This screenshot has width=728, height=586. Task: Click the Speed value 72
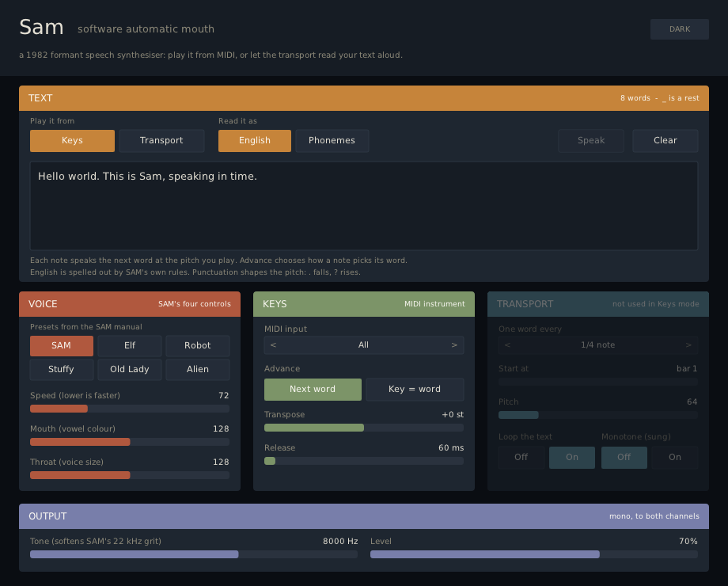[224, 395]
